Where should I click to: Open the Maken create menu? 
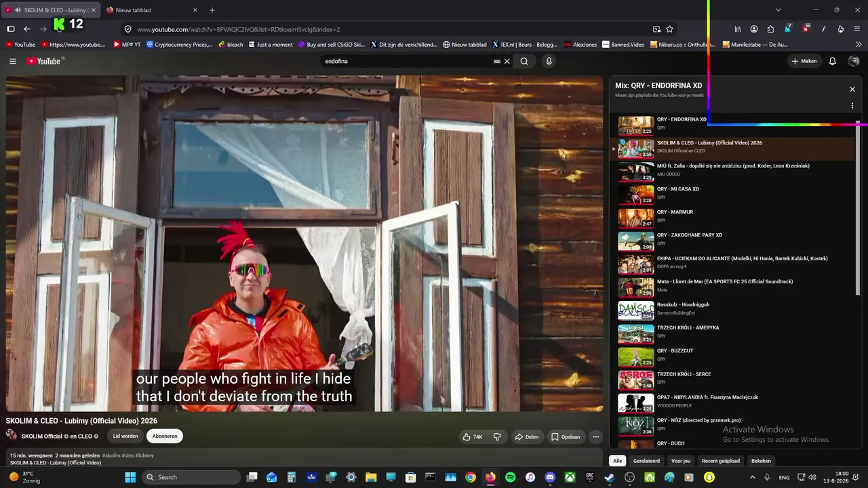[804, 61]
